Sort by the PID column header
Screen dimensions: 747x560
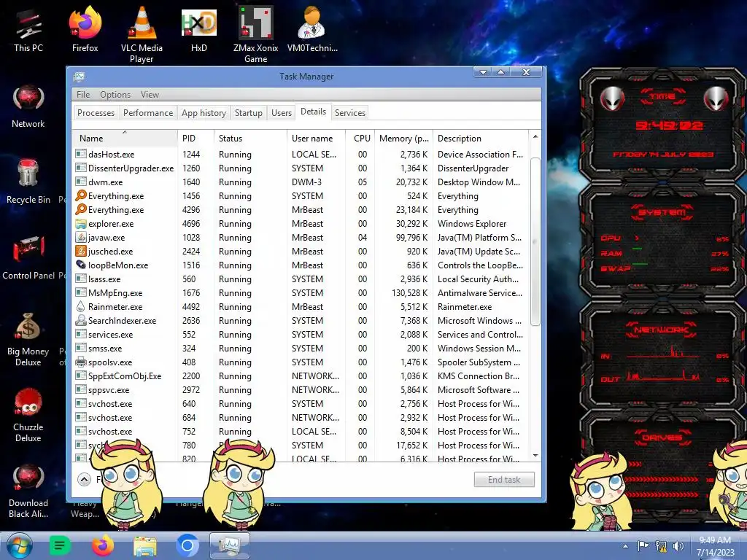point(196,138)
